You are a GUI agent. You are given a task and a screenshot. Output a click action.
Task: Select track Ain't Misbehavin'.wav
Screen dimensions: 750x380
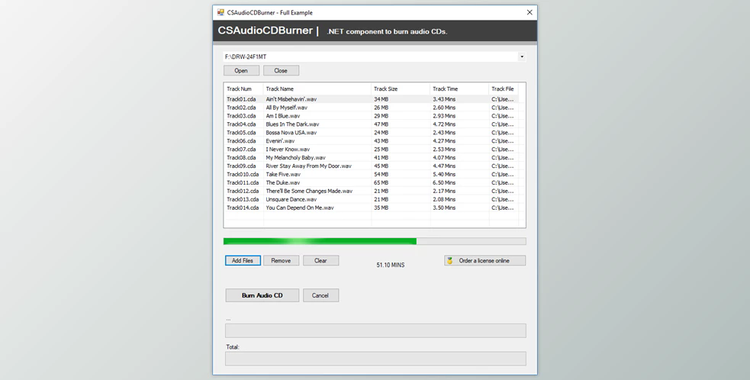click(291, 99)
